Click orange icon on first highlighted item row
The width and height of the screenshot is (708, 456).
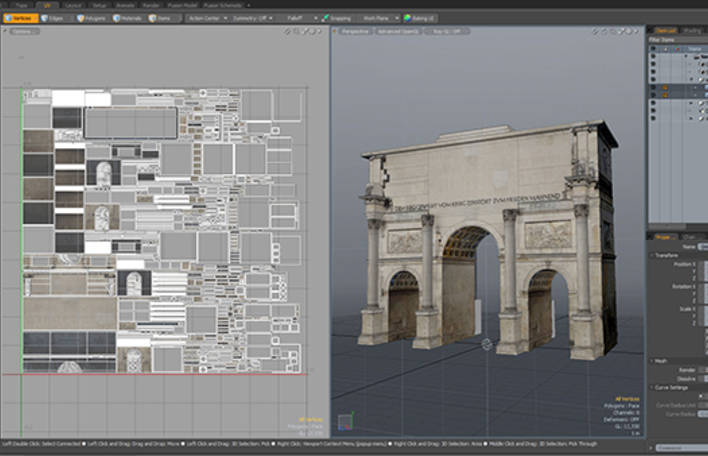tap(665, 88)
